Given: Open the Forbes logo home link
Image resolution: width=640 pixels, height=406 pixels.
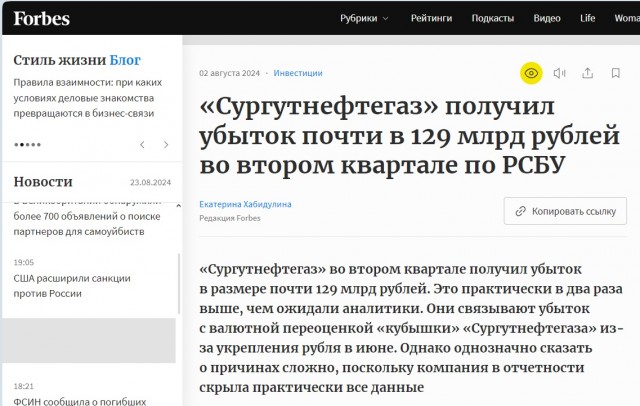Looking at the screenshot, I should 42,18.
